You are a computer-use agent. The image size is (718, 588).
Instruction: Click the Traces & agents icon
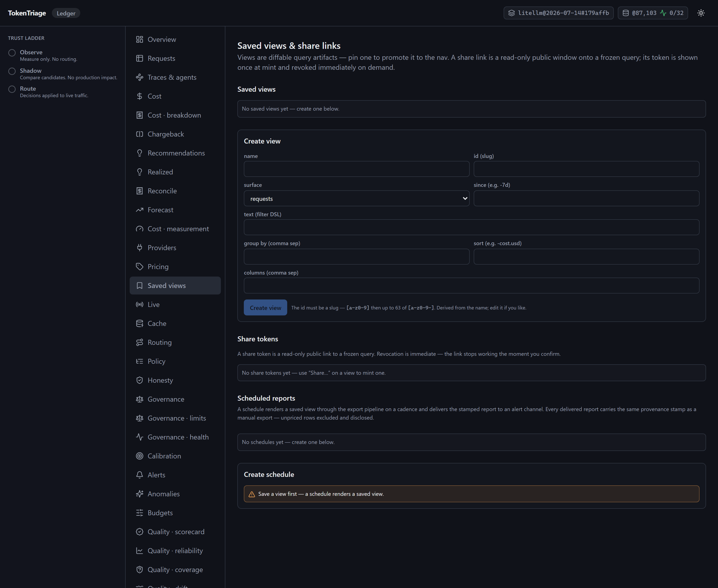tap(139, 77)
